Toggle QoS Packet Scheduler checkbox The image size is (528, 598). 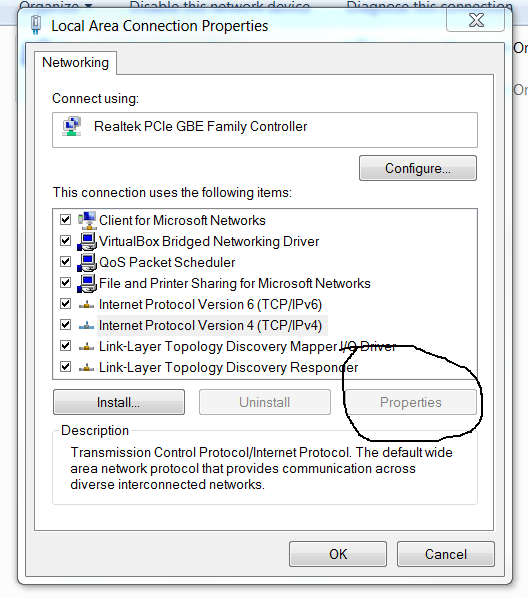[x=66, y=262]
